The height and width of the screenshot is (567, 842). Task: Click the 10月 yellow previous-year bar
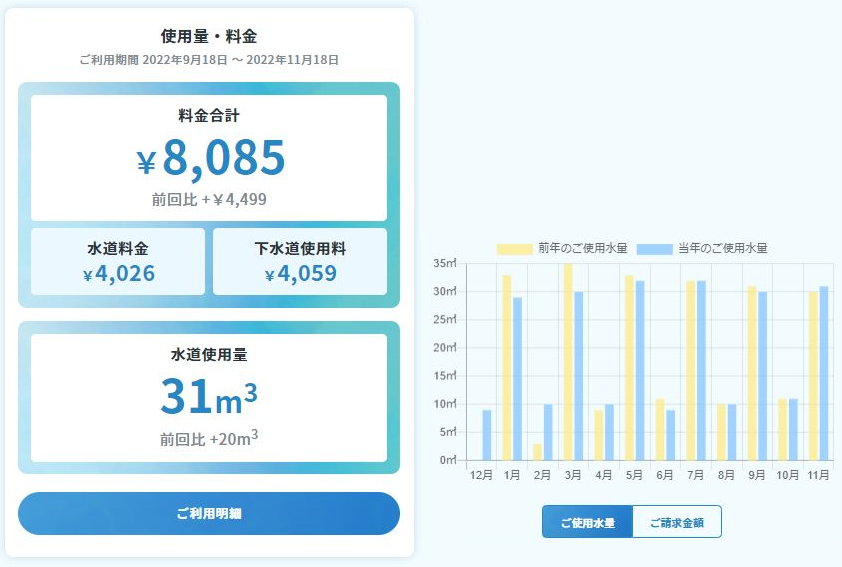(x=782, y=430)
